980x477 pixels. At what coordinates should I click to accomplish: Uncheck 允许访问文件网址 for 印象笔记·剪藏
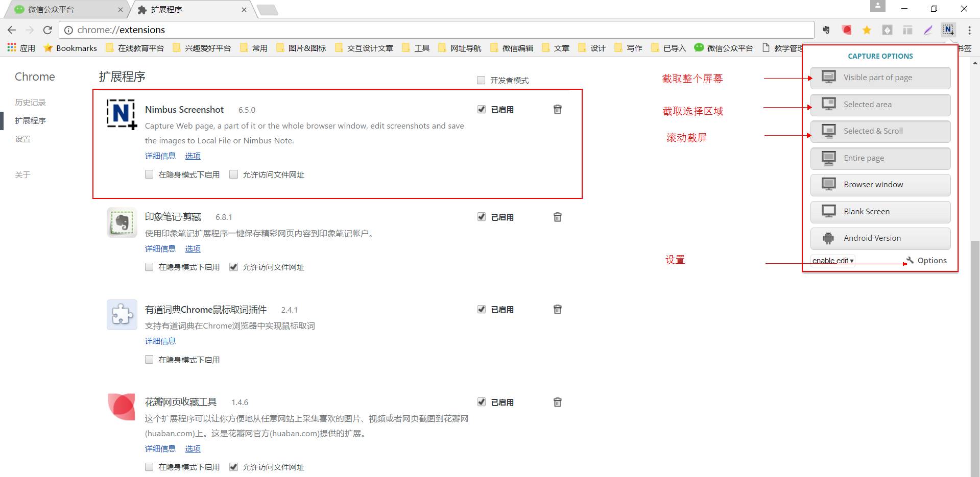point(233,267)
